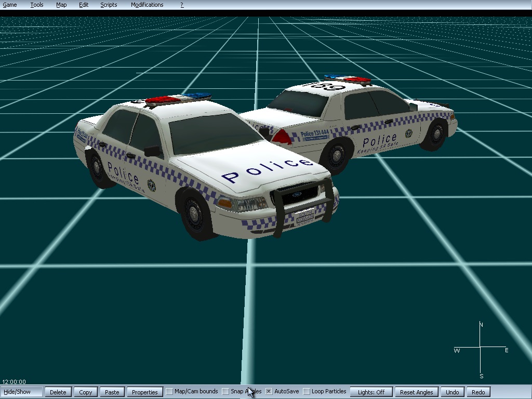Enable the Loop Particles checkbox
Image resolution: width=532 pixels, height=399 pixels.
[x=307, y=392]
